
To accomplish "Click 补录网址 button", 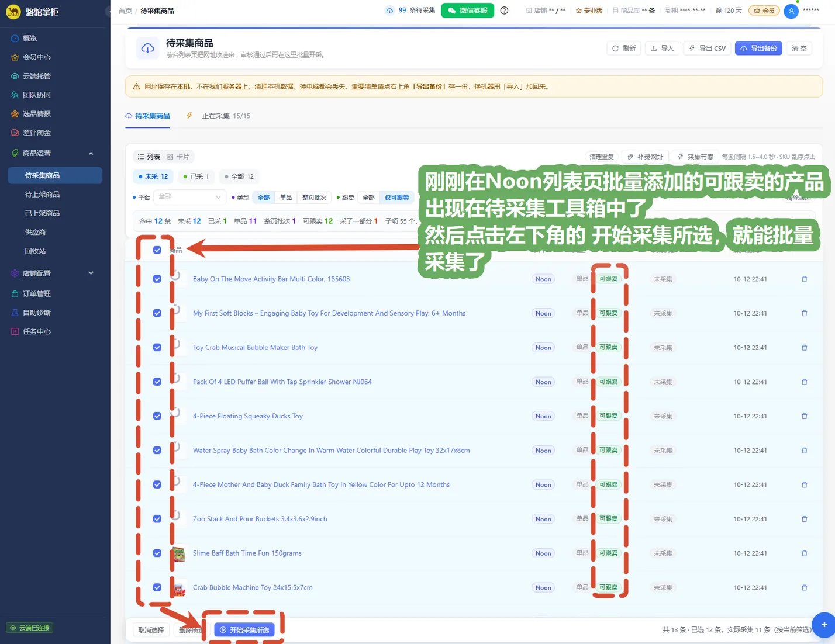I will click(645, 157).
